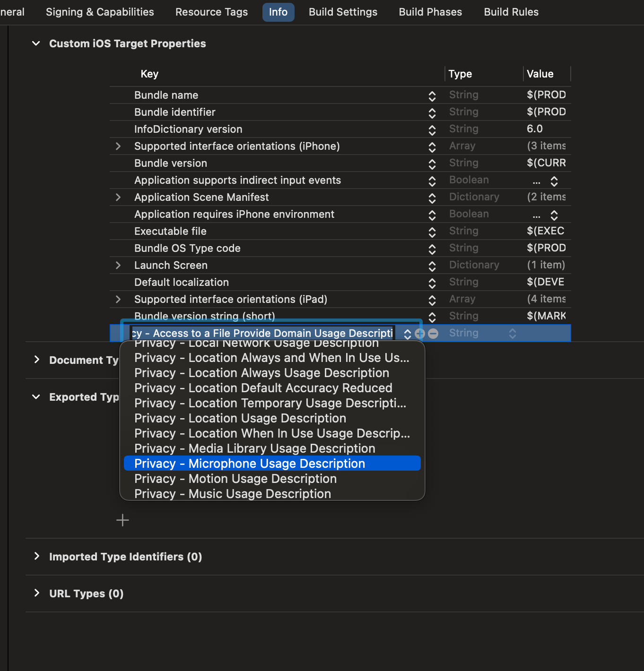
Task: Select the Info tab
Action: click(x=278, y=12)
